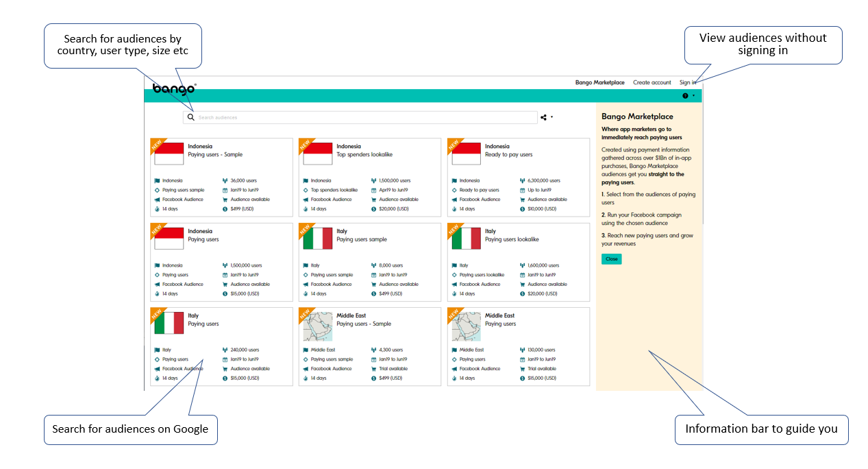Click calendar icon beside Up to Jun19
868x469 pixels.
tap(522, 190)
